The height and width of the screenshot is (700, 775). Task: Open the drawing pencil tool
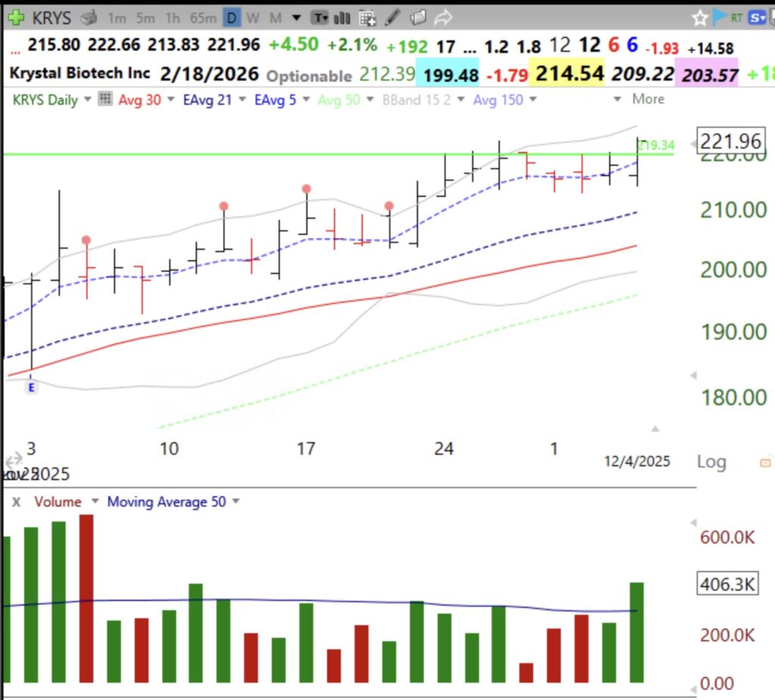[393, 17]
